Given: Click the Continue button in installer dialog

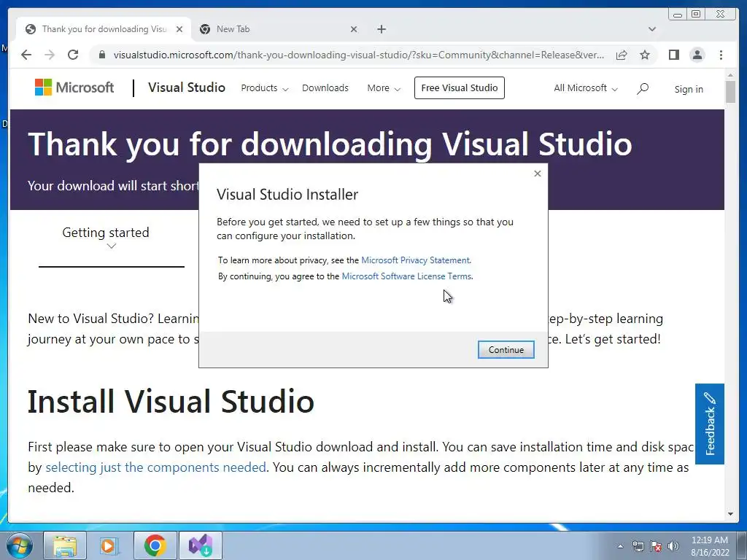Looking at the screenshot, I should click(506, 349).
